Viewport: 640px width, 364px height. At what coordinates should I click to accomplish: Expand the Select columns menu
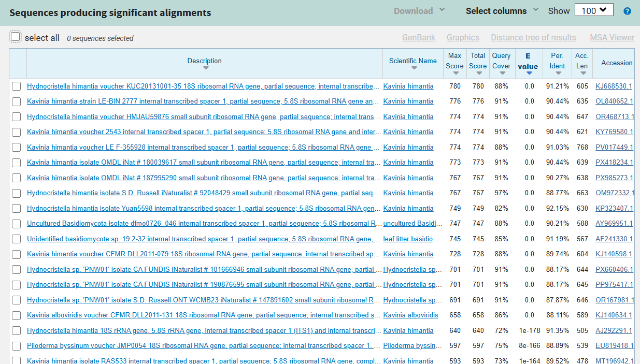coord(502,11)
